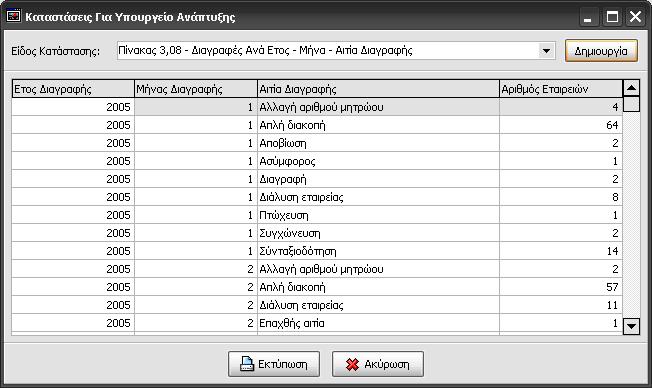Minimize the Καταστάσεις window

(x=588, y=17)
